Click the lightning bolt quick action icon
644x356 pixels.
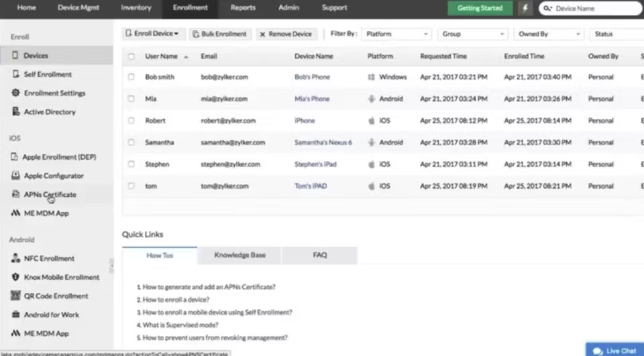(525, 8)
